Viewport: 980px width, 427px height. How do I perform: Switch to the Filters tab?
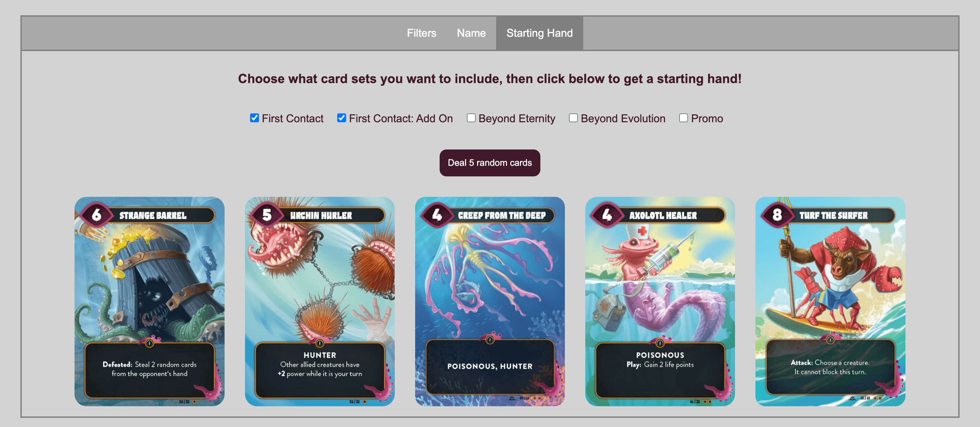(x=422, y=33)
